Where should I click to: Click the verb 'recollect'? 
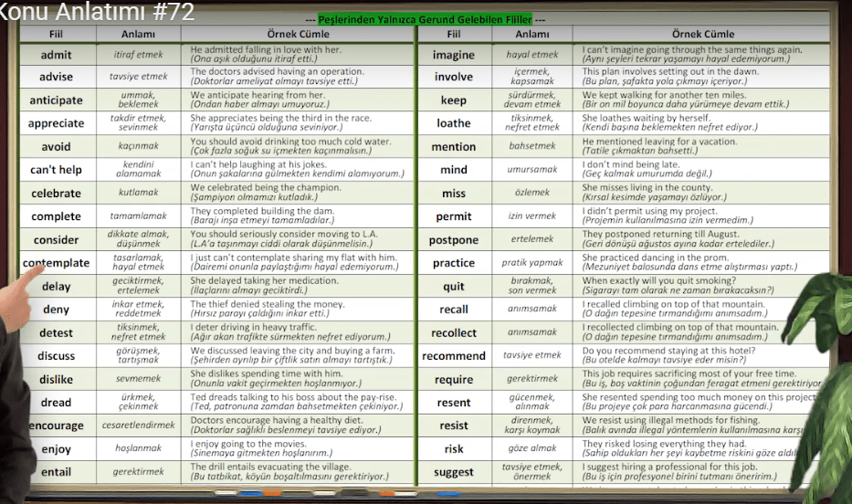454,333
